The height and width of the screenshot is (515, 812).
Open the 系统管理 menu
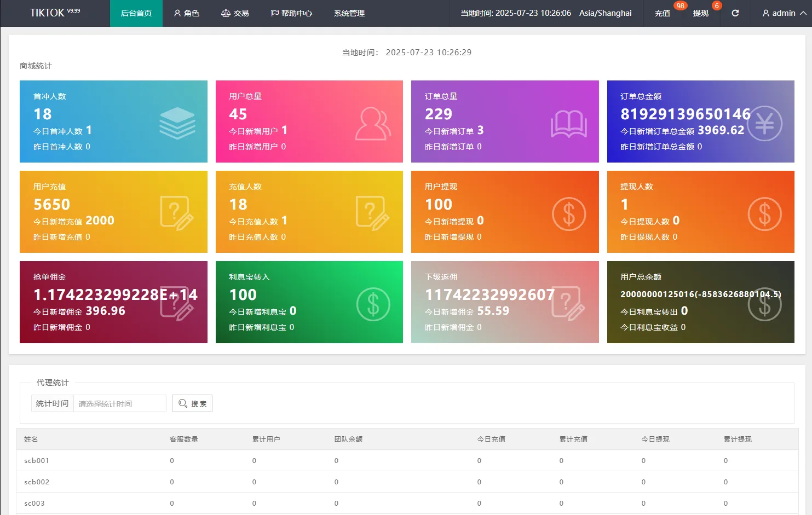pos(349,13)
